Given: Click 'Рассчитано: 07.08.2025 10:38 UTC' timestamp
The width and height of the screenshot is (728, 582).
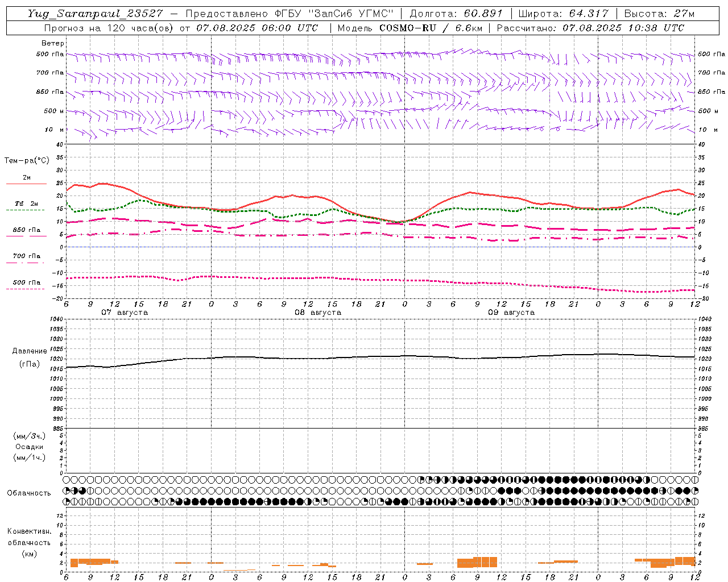Looking at the screenshot, I should tap(590, 28).
